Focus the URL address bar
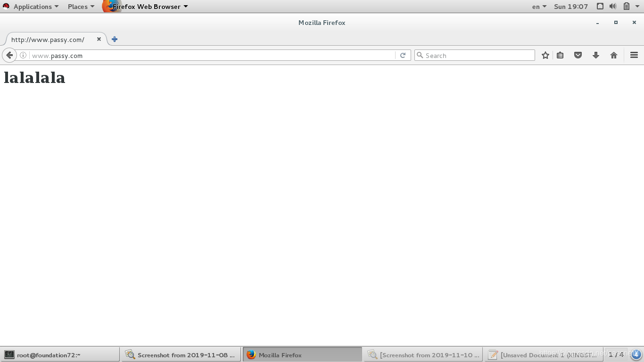Viewport: 644px width, 362px height. point(212,55)
